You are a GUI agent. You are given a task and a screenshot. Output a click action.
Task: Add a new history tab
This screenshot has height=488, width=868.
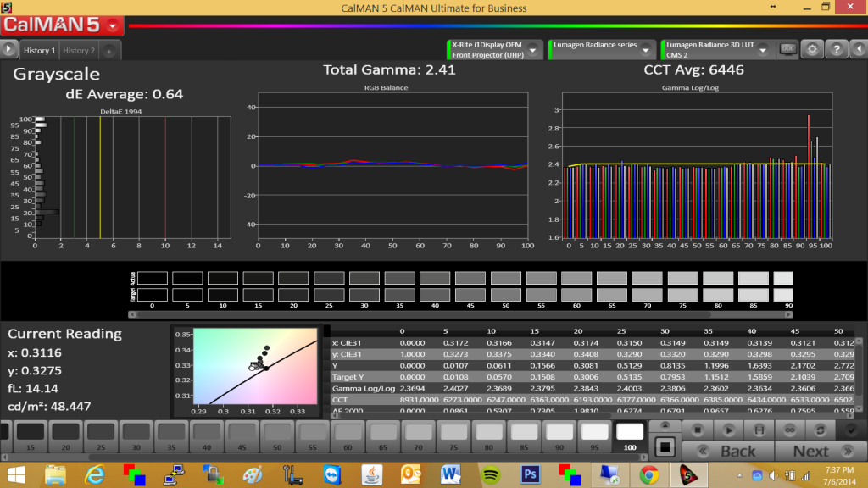[109, 51]
